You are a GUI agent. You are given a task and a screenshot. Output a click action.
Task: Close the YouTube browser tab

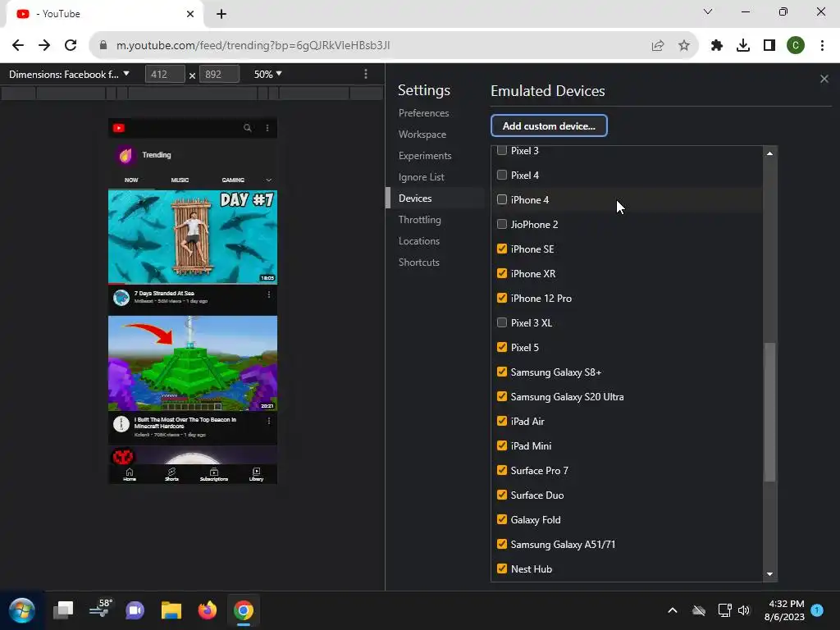pyautogui.click(x=190, y=14)
